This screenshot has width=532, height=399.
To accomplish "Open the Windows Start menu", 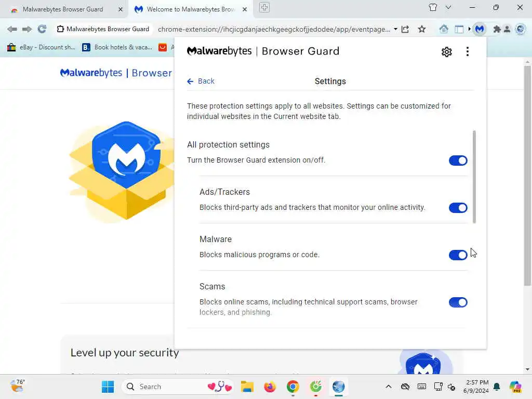I will pos(108,387).
